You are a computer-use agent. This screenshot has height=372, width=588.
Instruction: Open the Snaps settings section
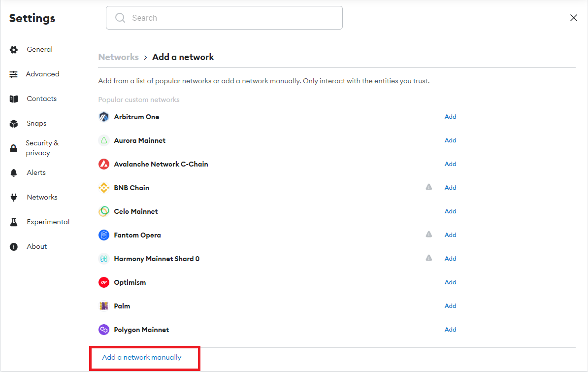[36, 123]
